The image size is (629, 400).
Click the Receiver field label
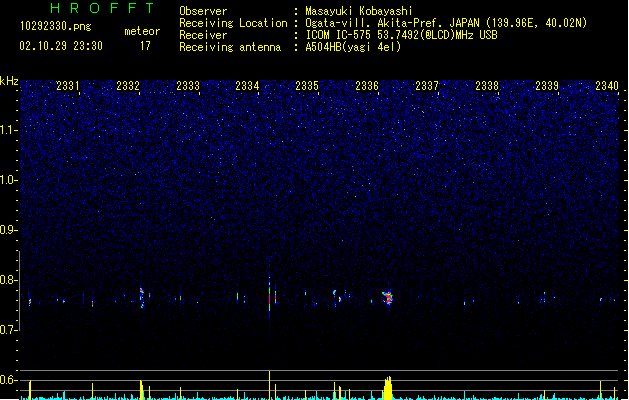coord(203,35)
